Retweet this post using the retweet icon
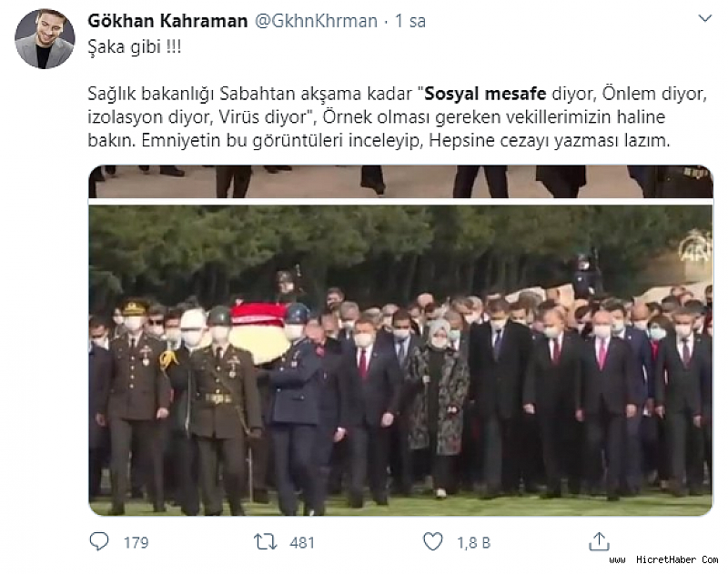The image size is (728, 574). tap(265, 541)
